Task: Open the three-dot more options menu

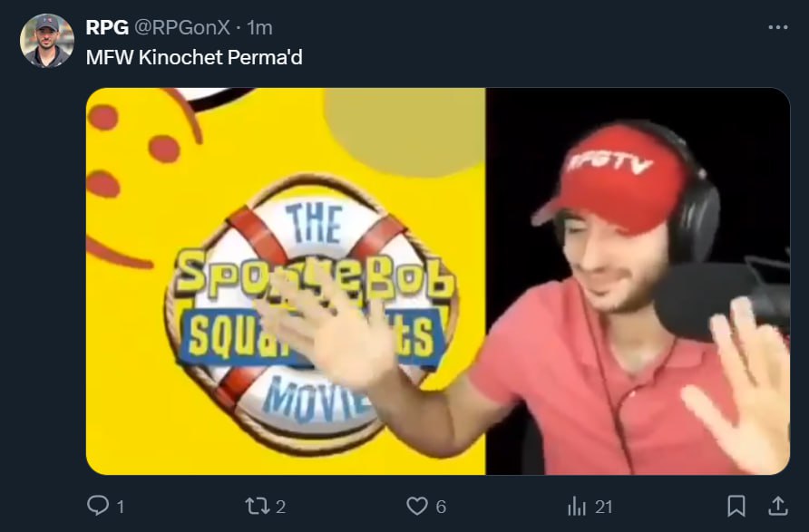Action: (x=778, y=27)
